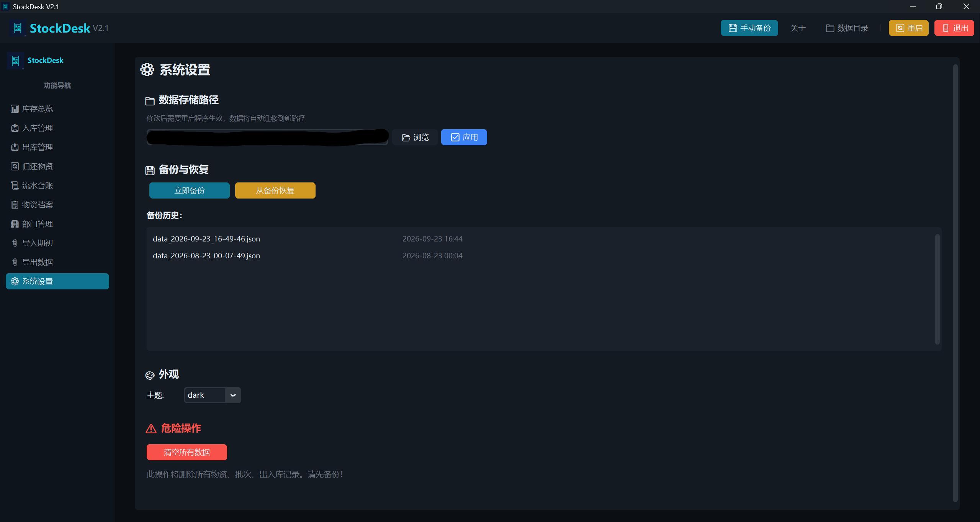This screenshot has height=522, width=980.
Task: Click timestamp 2026-09-23 16:44
Action: pyautogui.click(x=432, y=239)
